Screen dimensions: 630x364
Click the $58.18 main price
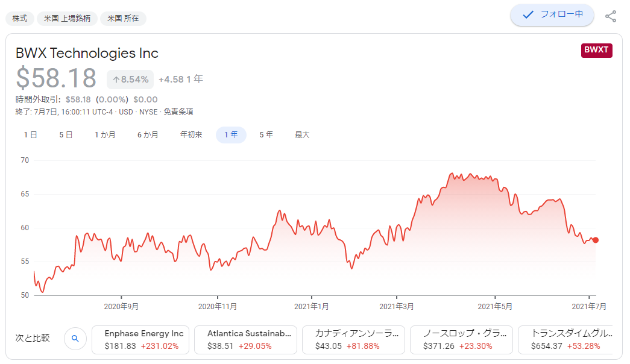(x=56, y=78)
